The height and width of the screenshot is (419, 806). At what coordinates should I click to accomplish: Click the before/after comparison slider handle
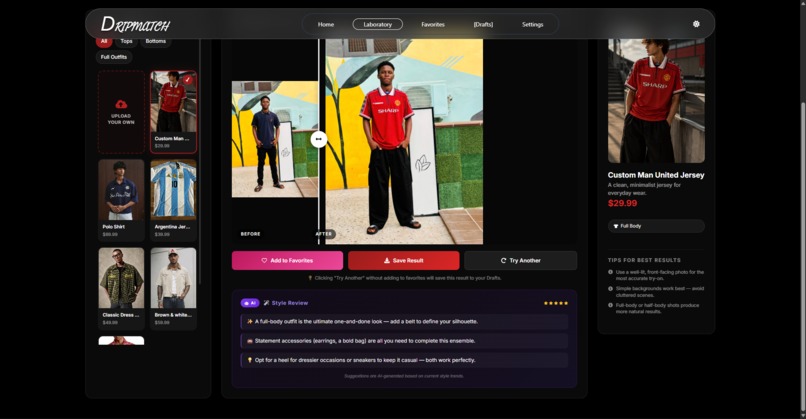pos(319,139)
